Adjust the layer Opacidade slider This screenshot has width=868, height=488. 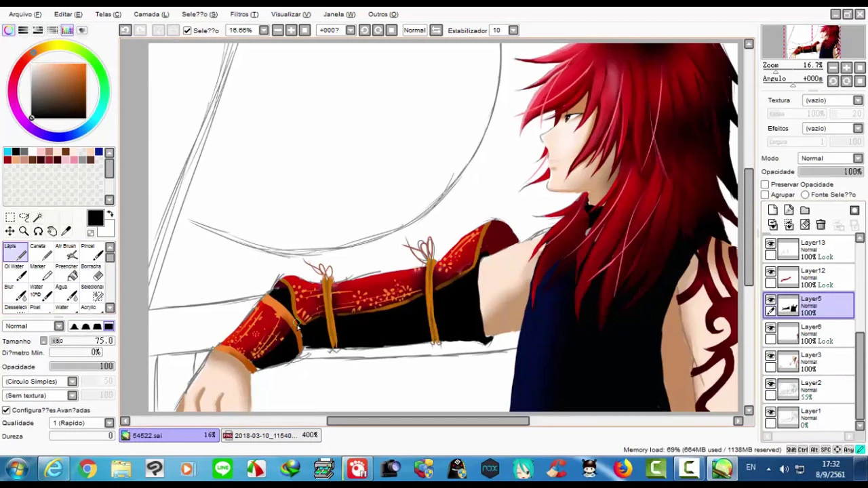coord(831,172)
